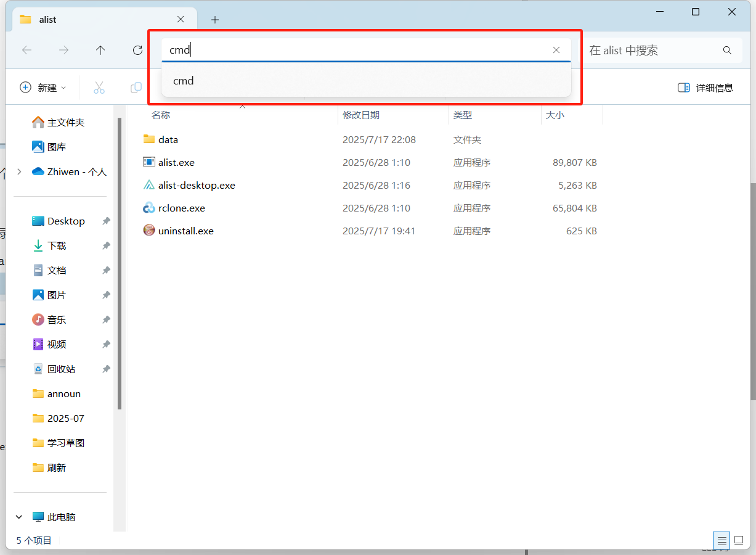Viewport: 756px width, 555px height.
Task: Unpin 视频 using its pin icon
Action: (106, 344)
